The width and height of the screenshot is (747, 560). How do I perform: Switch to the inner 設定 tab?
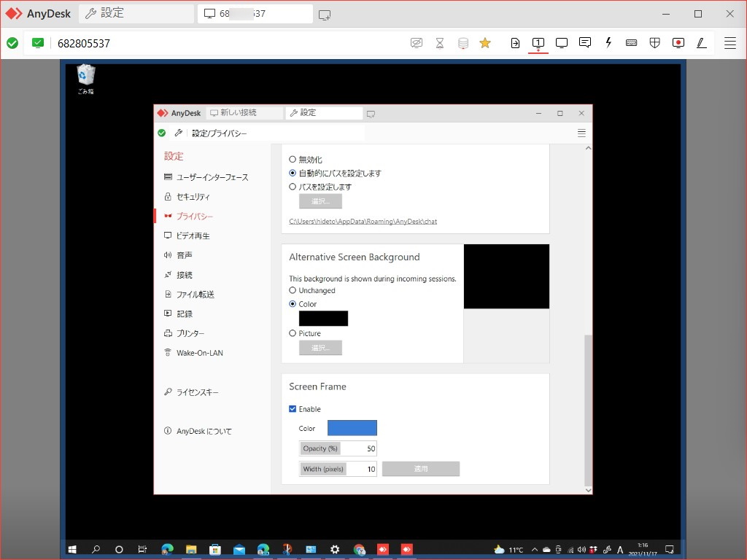tap(324, 113)
